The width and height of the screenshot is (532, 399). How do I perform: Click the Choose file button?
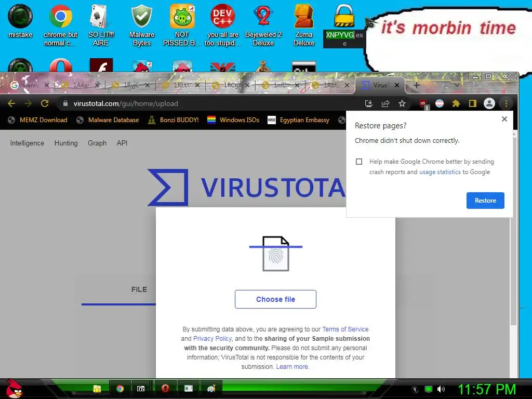pyautogui.click(x=275, y=299)
